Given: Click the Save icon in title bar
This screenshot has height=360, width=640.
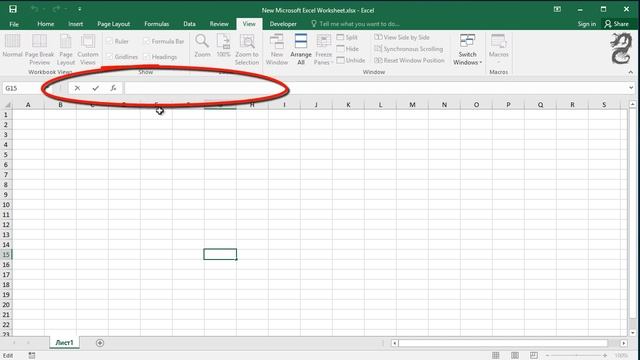Looking at the screenshot, I should (13, 9).
